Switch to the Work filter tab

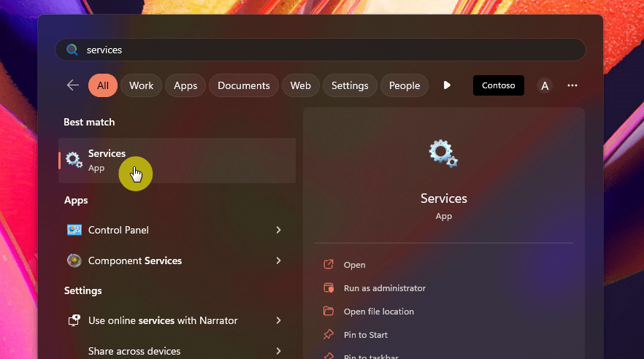pyautogui.click(x=142, y=85)
